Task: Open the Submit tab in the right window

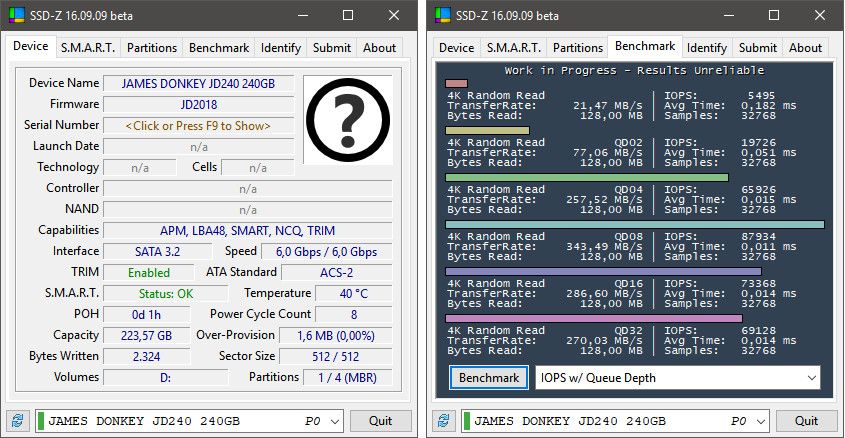Action: (x=758, y=48)
